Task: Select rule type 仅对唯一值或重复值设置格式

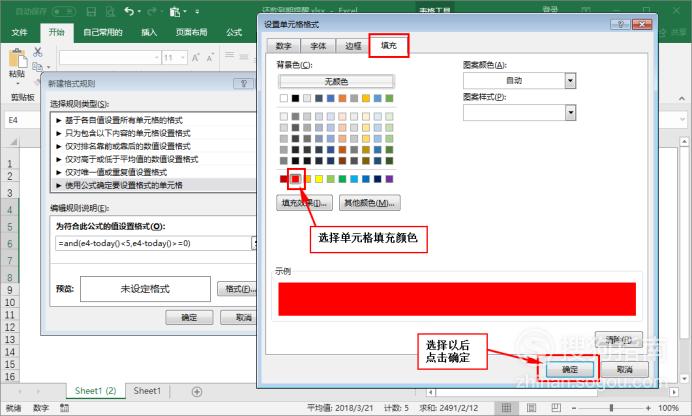Action: pyautogui.click(x=154, y=172)
